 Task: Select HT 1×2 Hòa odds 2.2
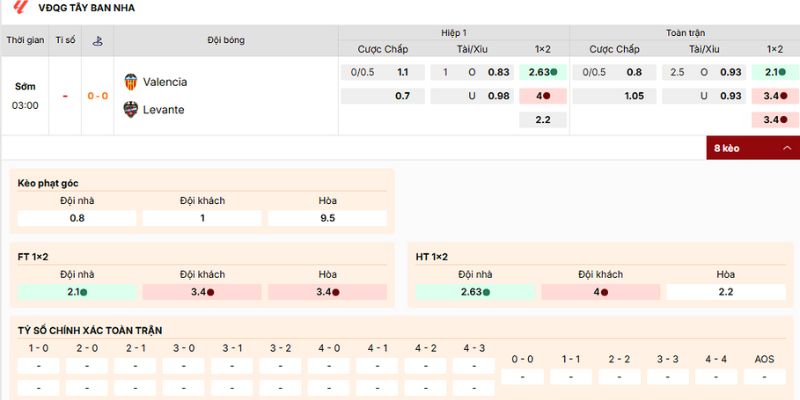click(725, 292)
